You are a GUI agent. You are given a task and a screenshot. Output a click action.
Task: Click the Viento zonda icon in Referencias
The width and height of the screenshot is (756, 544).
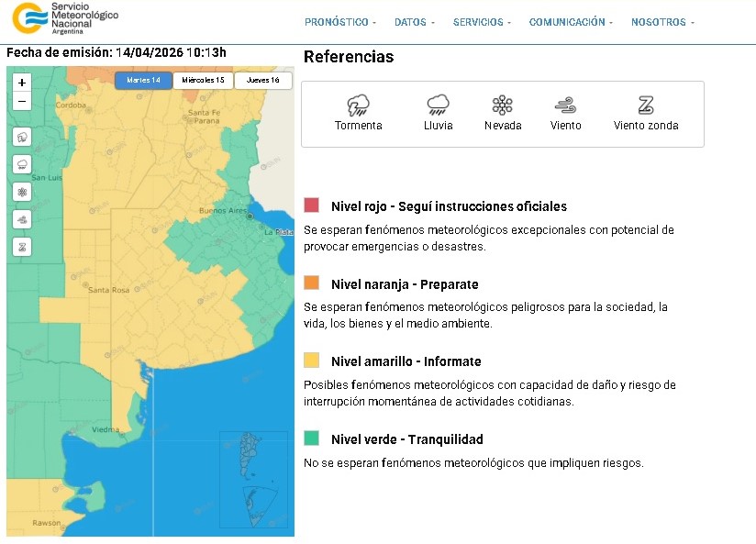coord(646,105)
